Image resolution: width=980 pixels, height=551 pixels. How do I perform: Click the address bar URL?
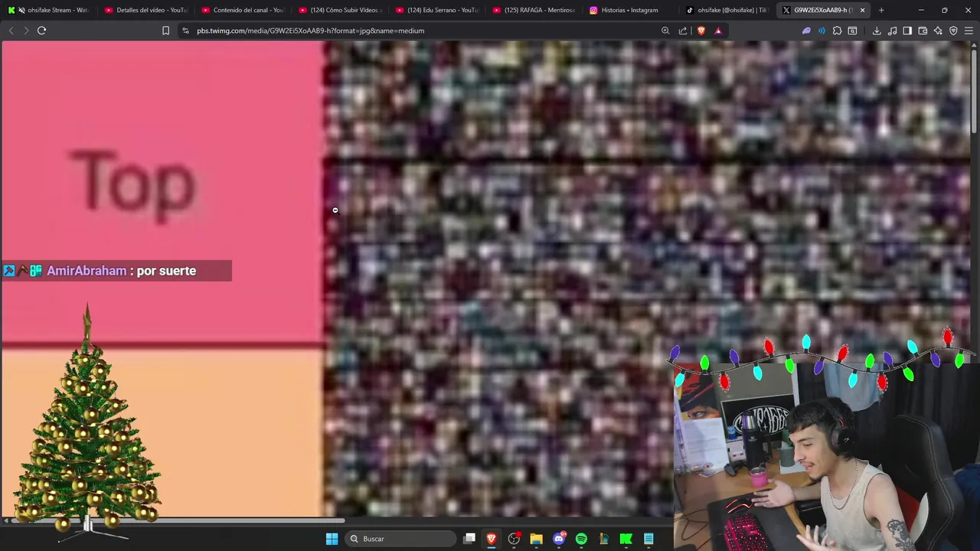pyautogui.click(x=310, y=31)
